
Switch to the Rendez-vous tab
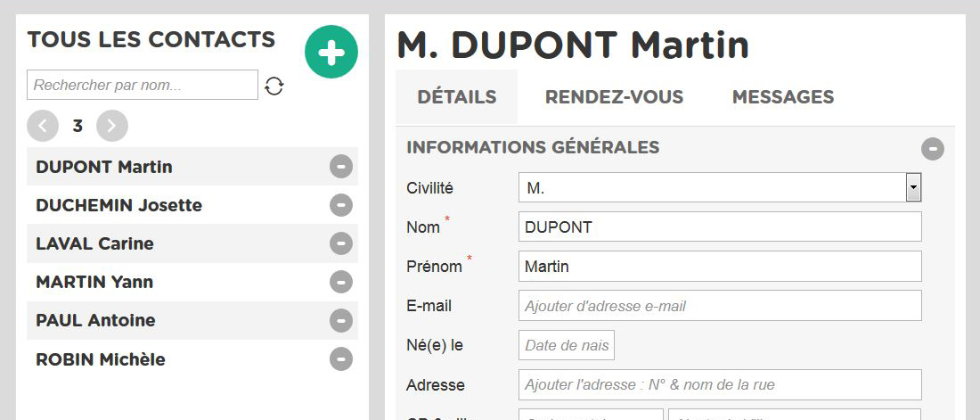(x=615, y=97)
